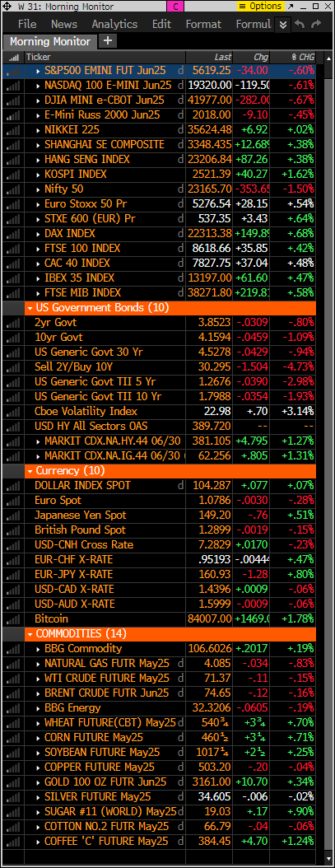Expand the HANG SENG INDEX row arrow
Image resolution: width=335 pixels, height=868 pixels.
38,160
